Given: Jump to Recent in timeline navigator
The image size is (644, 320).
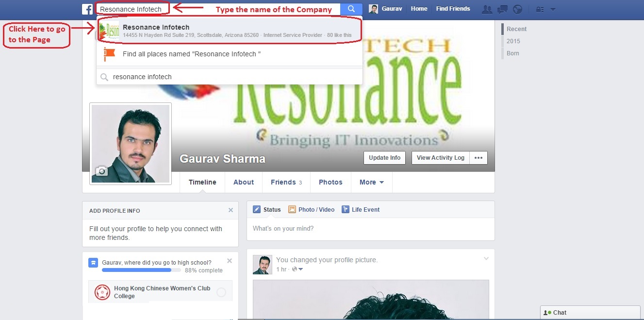Looking at the screenshot, I should click(516, 29).
